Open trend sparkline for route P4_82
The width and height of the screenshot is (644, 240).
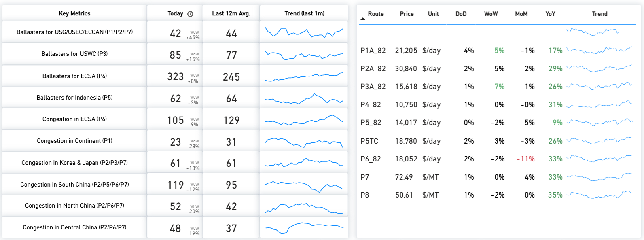point(599,104)
